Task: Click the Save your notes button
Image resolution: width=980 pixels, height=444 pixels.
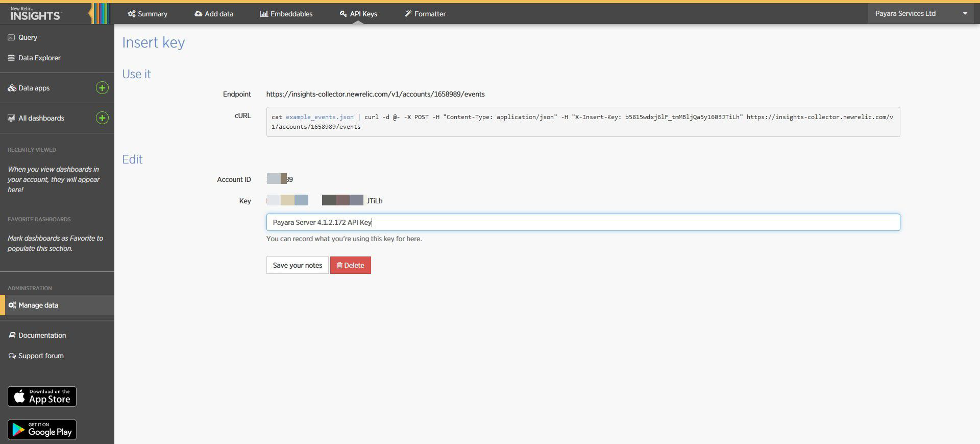Action: pyautogui.click(x=297, y=265)
